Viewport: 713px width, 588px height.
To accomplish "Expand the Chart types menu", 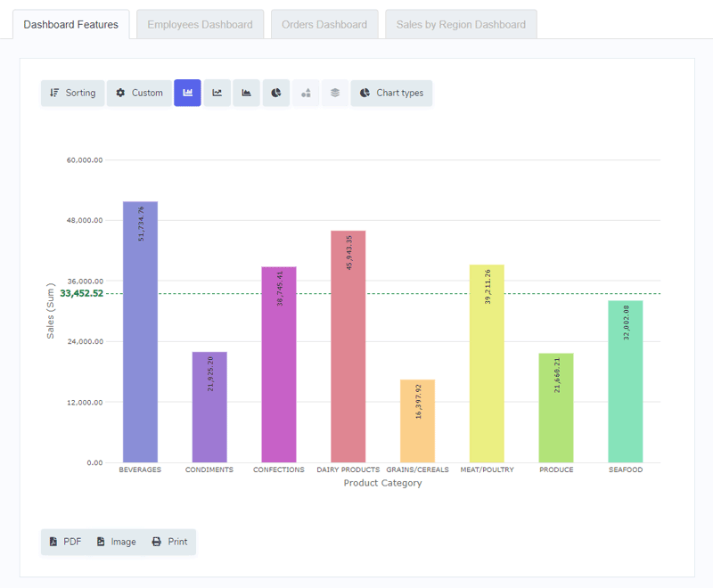I will pyautogui.click(x=391, y=93).
